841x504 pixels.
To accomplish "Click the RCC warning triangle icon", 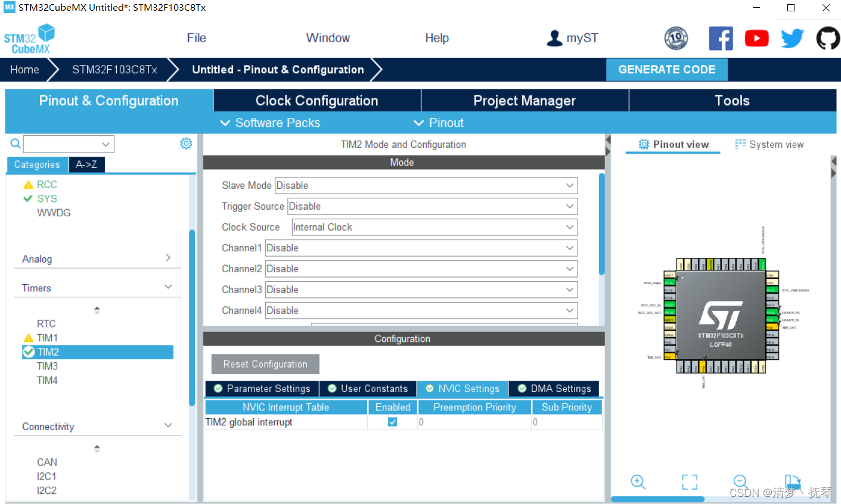I will [x=28, y=185].
